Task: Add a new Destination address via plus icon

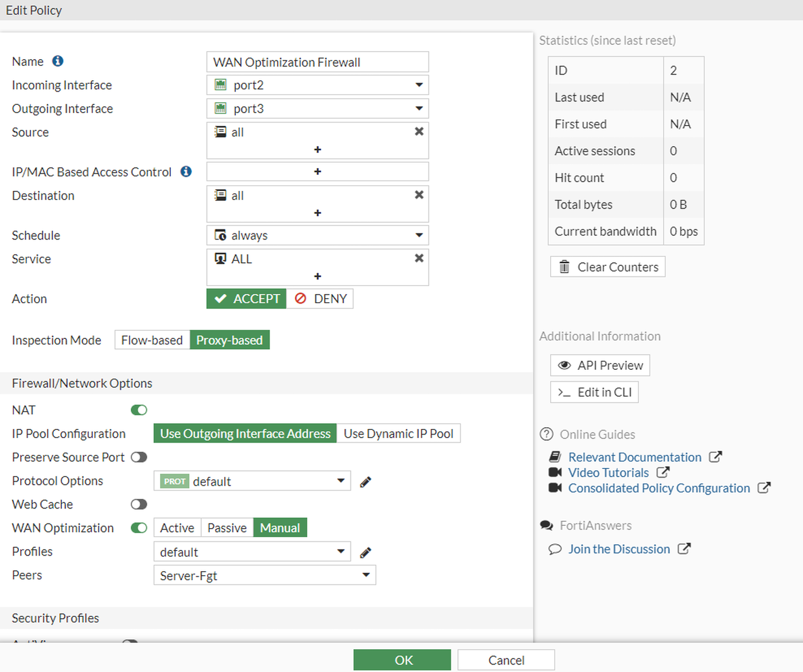Action: (317, 212)
